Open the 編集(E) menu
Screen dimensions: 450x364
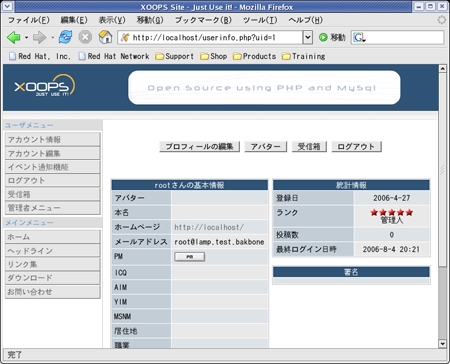pos(74,20)
